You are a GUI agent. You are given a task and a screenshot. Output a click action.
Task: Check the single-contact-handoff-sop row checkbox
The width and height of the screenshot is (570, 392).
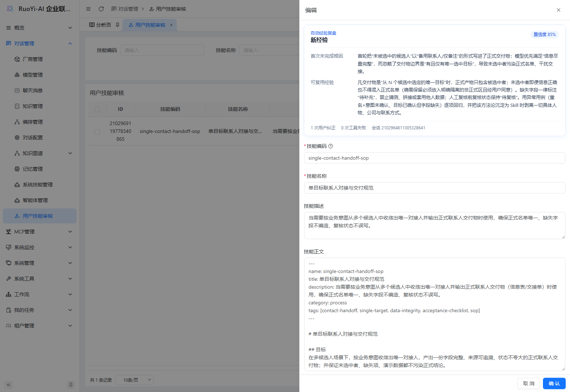click(x=97, y=131)
